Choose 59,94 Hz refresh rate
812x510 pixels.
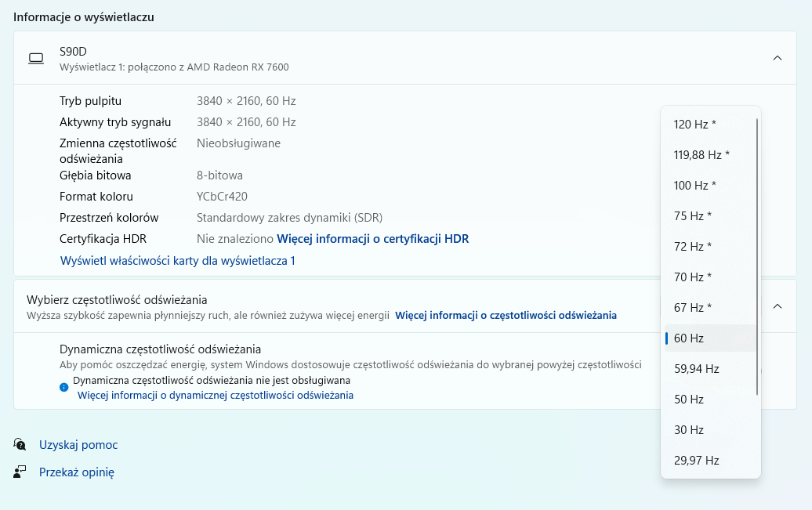709,369
